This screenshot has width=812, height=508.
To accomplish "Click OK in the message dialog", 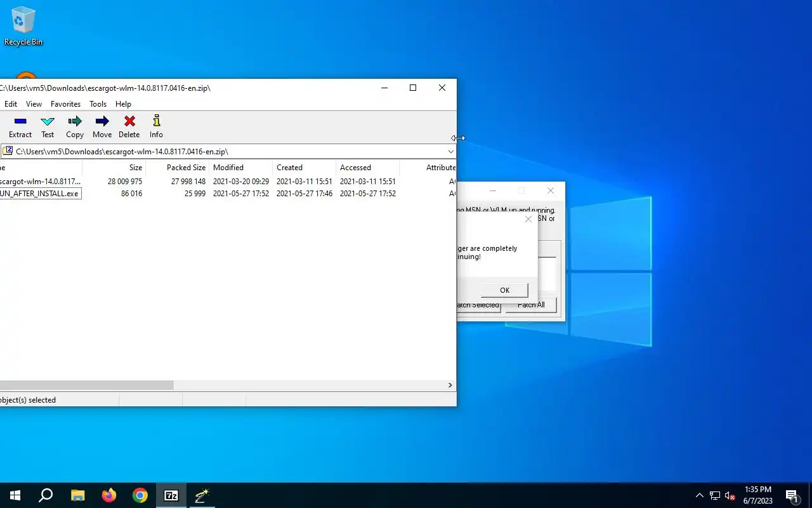I will pos(504,290).
